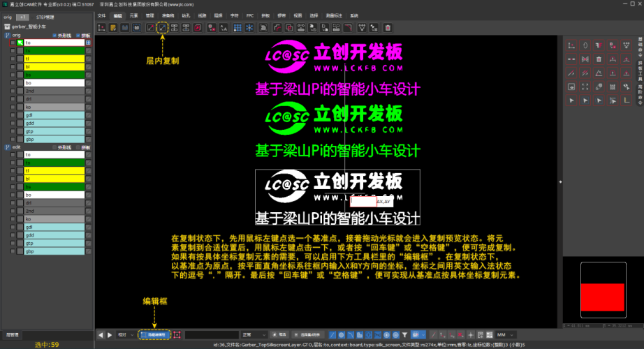
Task: Check the tl layer checkbox under orig
Action: click(x=13, y=59)
